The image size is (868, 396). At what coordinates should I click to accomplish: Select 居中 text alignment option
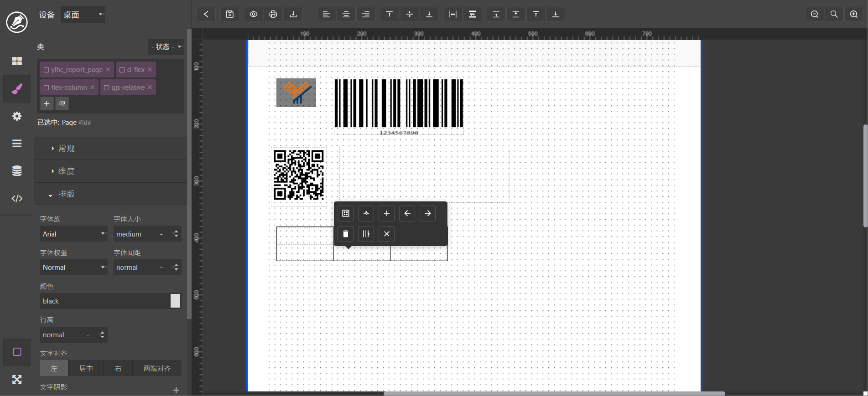(x=86, y=368)
